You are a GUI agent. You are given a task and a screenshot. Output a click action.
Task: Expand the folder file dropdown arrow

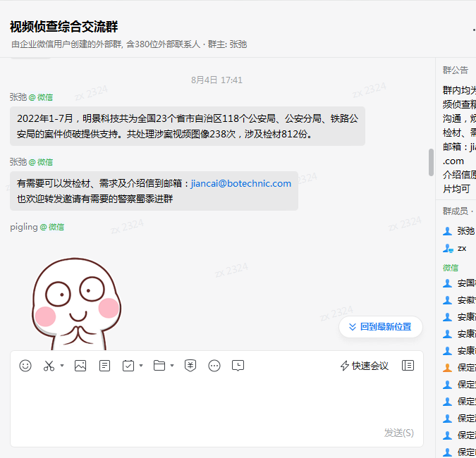(x=172, y=366)
